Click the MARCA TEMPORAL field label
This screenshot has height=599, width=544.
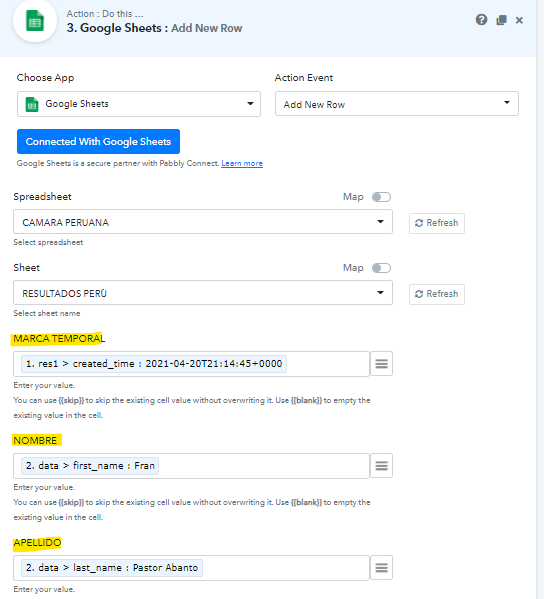59,339
